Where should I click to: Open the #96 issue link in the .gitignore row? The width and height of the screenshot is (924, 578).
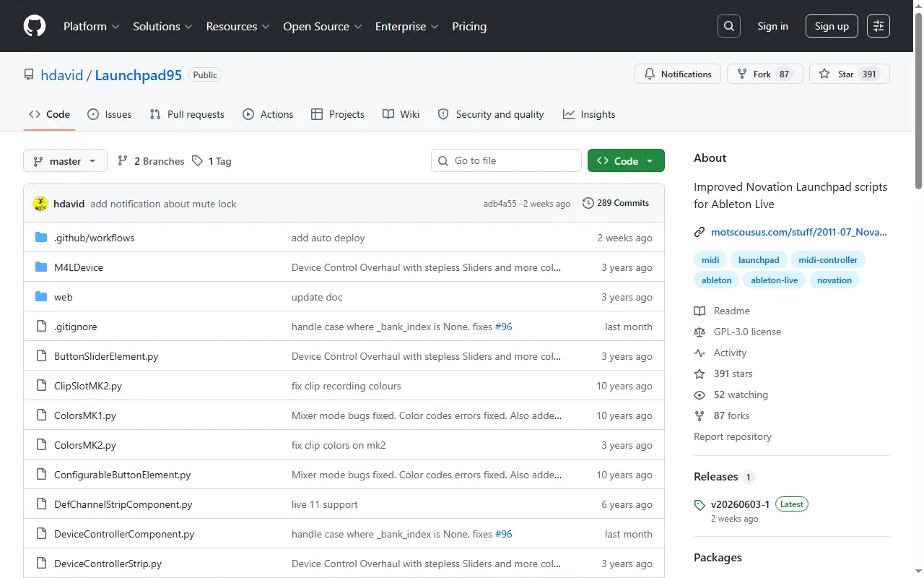[504, 327]
